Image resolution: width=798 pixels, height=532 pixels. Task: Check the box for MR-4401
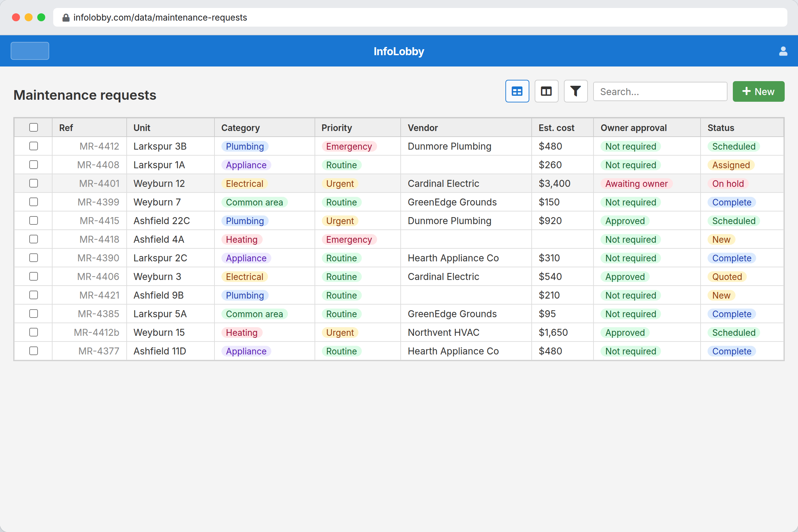(x=34, y=184)
